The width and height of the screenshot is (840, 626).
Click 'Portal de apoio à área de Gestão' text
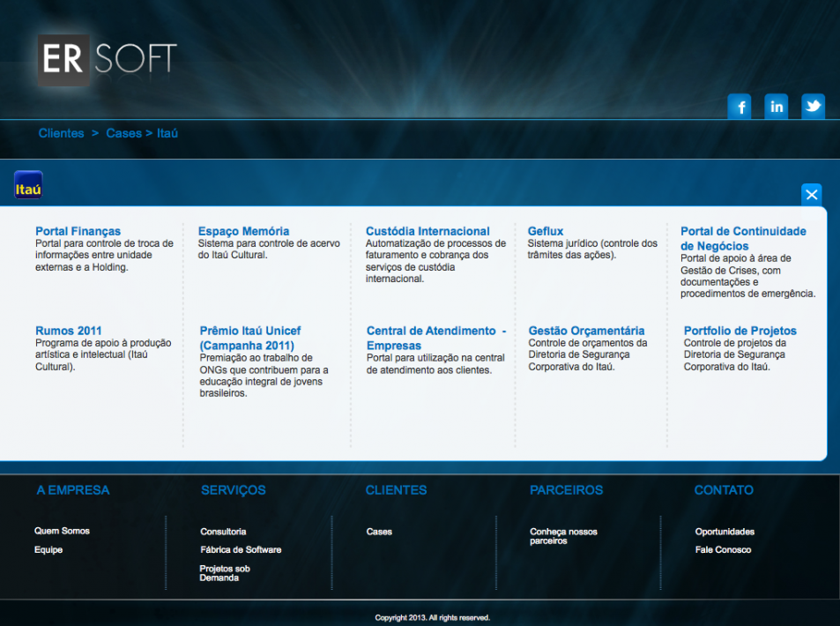coord(747,276)
